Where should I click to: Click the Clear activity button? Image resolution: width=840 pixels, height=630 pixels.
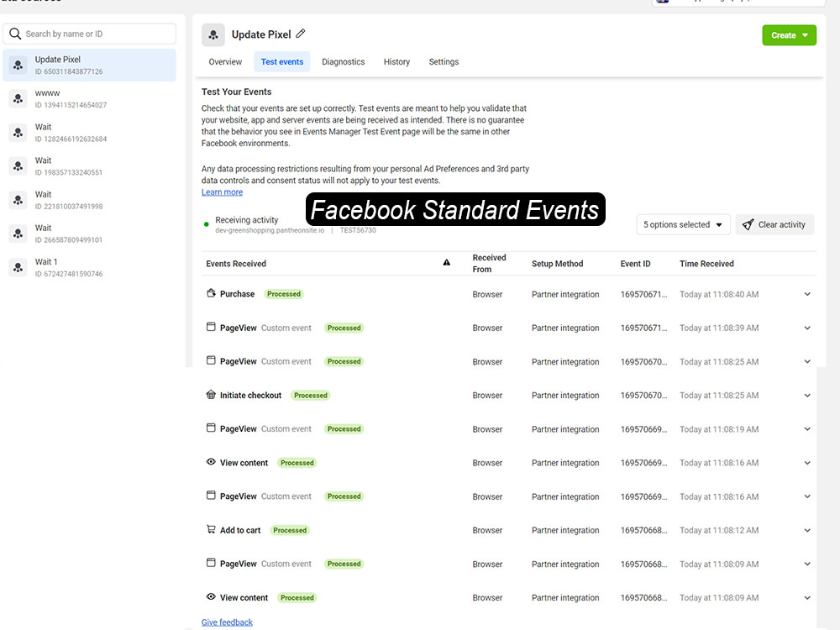(774, 224)
